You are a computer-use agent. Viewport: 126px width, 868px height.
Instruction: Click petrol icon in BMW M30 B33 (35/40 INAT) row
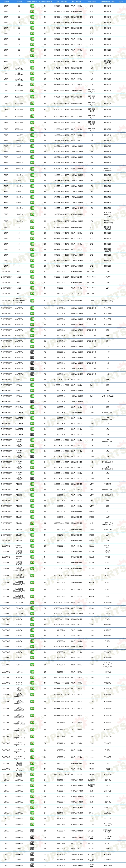click(32, 221)
